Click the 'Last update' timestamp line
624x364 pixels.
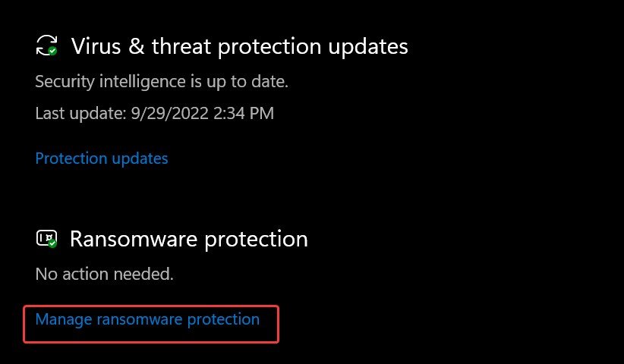pos(154,114)
